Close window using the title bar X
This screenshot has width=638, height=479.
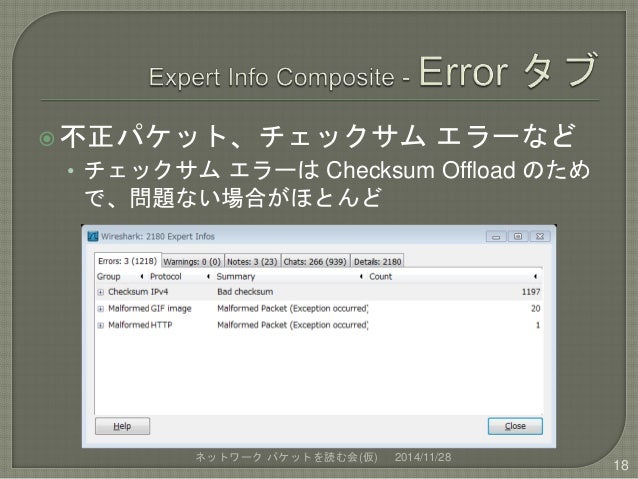coord(540,236)
